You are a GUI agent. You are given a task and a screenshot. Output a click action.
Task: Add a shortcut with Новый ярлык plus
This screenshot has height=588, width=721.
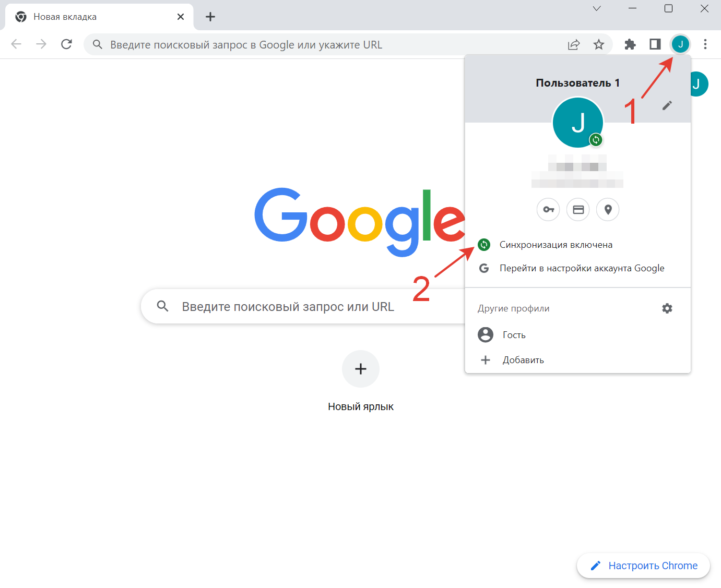(361, 369)
